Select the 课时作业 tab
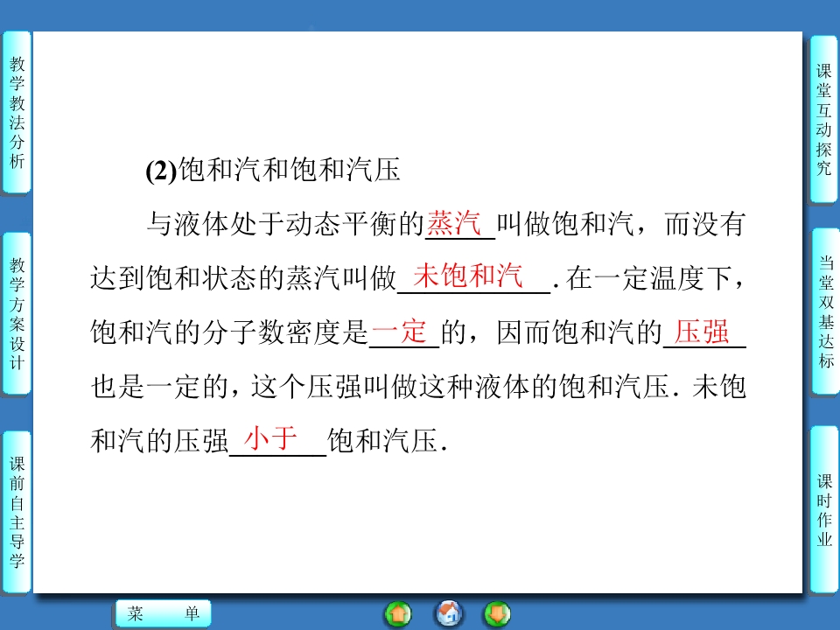Image resolution: width=840 pixels, height=630 pixels. pos(824,509)
